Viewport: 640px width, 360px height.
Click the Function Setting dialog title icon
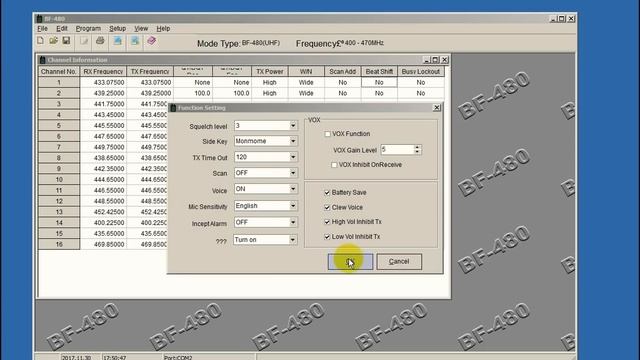[173, 108]
